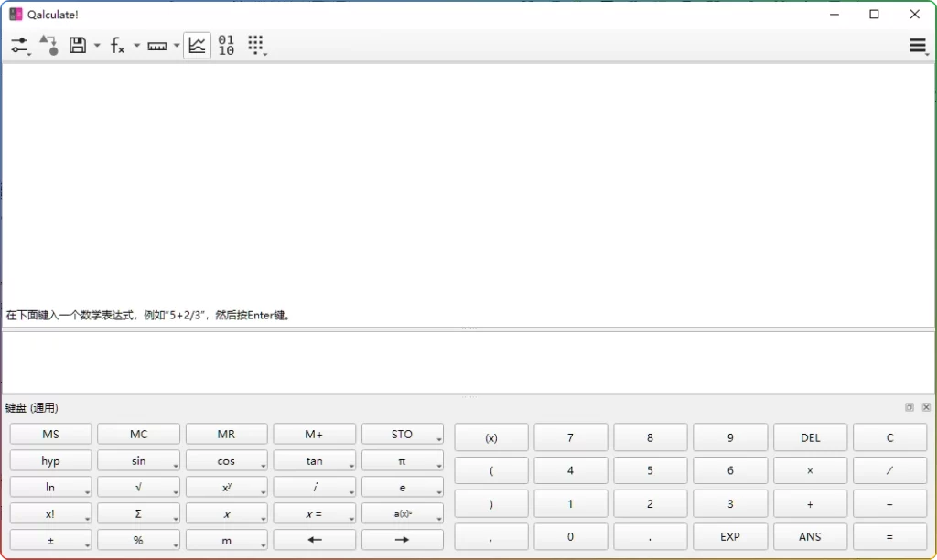Open the keypad layout icon (dots grid)

257,44
